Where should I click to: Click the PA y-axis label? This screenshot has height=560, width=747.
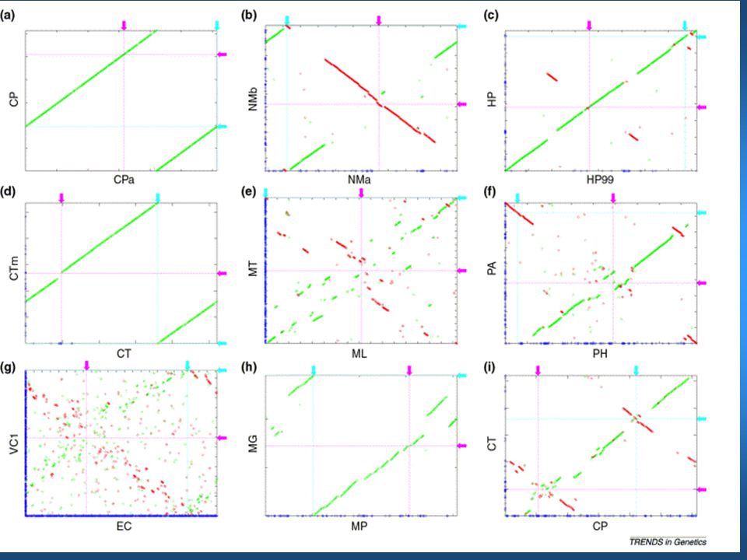click(x=492, y=268)
